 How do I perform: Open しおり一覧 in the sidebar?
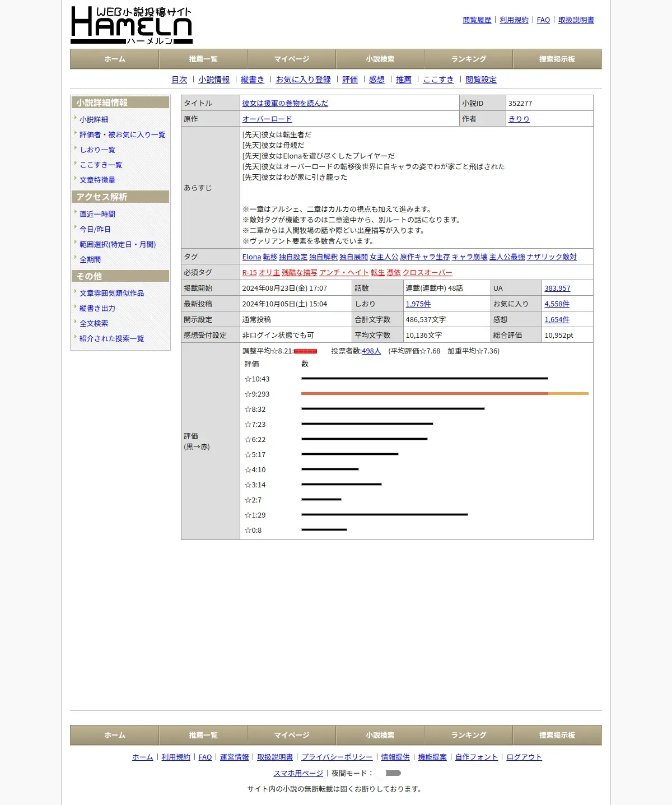coord(97,150)
